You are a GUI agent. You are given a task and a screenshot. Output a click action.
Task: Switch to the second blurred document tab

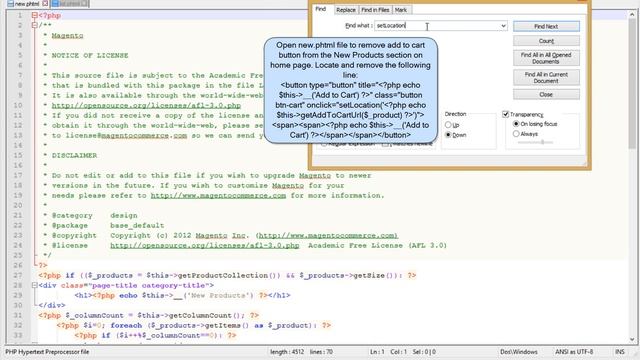click(69, 4)
